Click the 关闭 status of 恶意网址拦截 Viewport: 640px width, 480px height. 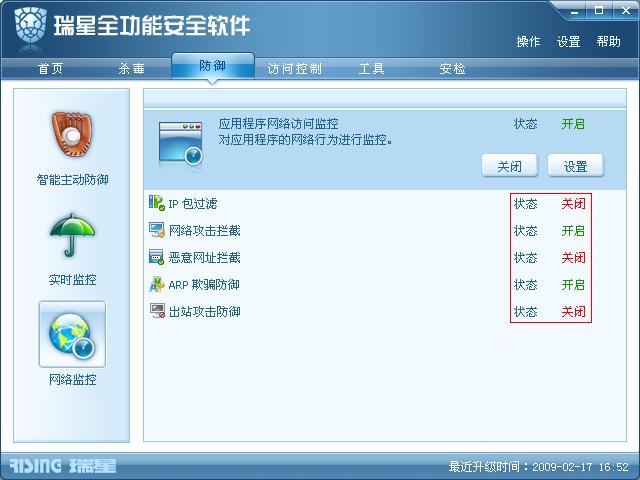[573, 258]
